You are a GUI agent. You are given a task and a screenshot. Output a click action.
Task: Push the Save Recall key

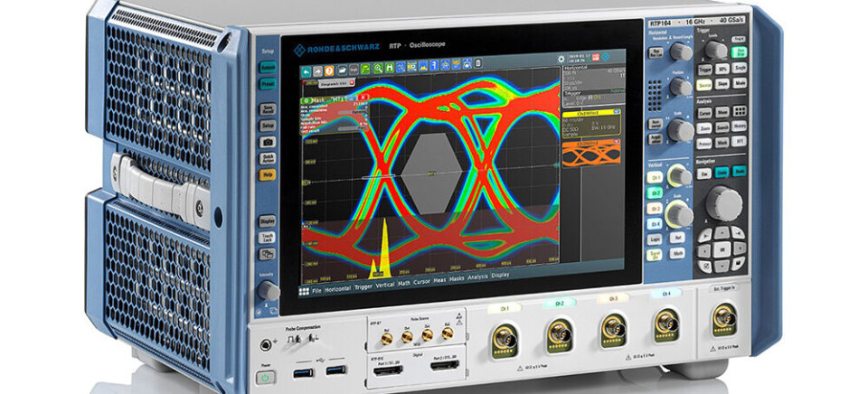tap(268, 109)
